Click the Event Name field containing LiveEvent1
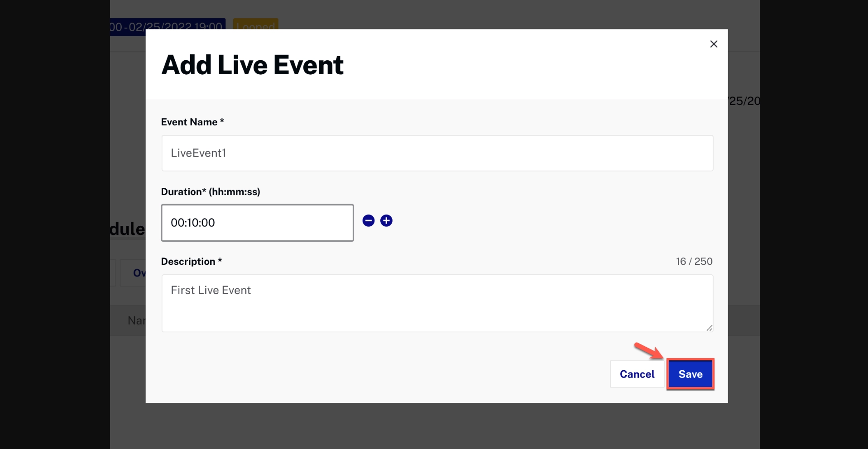This screenshot has height=449, width=868. tap(437, 153)
